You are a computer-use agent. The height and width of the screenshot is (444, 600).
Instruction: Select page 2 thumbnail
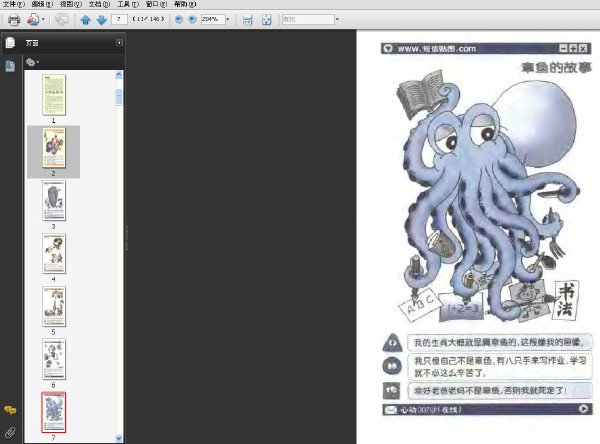click(54, 148)
